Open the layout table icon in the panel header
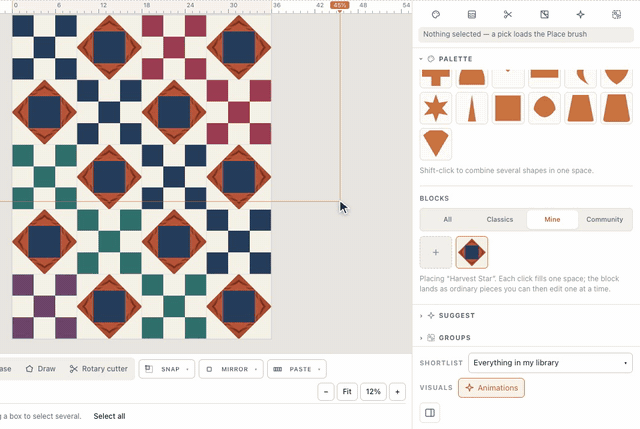Viewport: 640px width, 429px height. pos(471,15)
